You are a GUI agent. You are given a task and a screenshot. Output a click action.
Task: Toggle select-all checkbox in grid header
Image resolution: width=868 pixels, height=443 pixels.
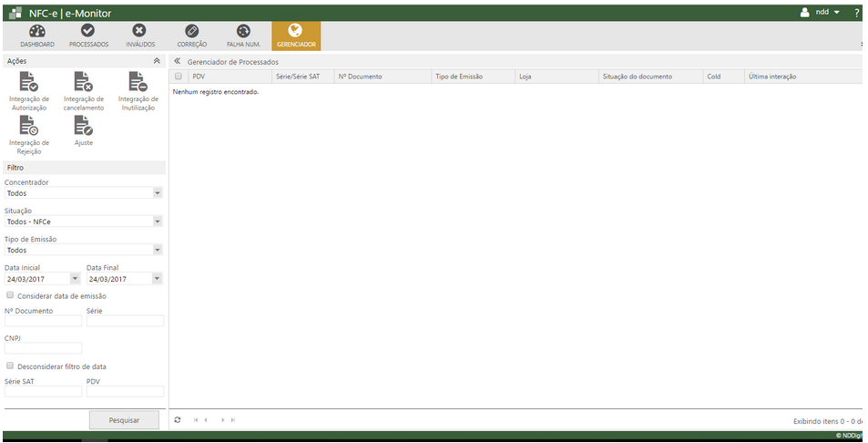(179, 77)
